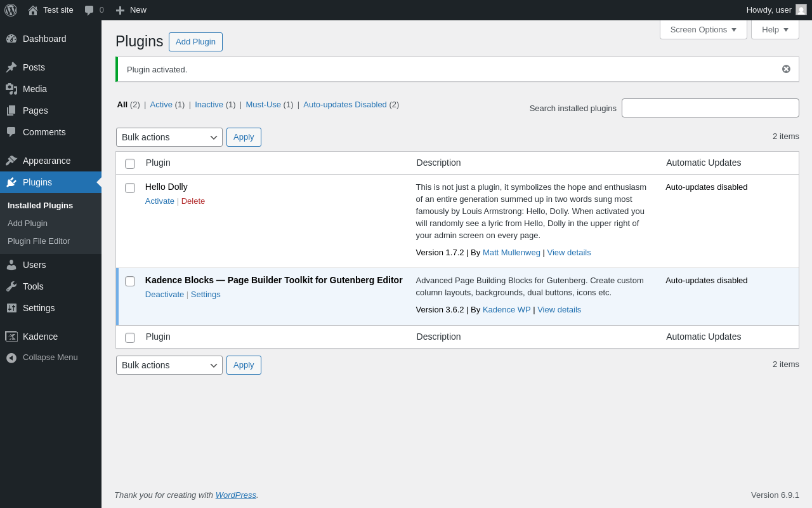Image resolution: width=812 pixels, height=508 pixels.
Task: Focus the Search installed plugins field
Action: point(710,108)
